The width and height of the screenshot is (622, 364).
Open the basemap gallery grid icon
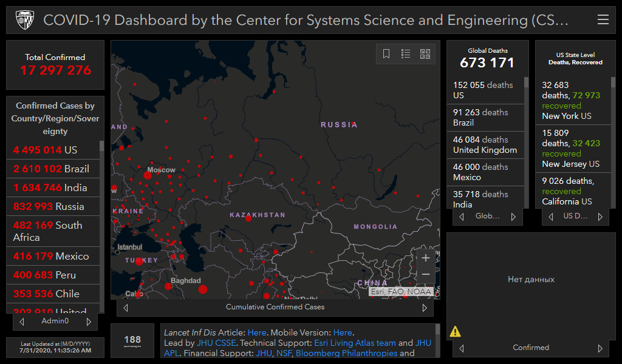click(x=425, y=54)
